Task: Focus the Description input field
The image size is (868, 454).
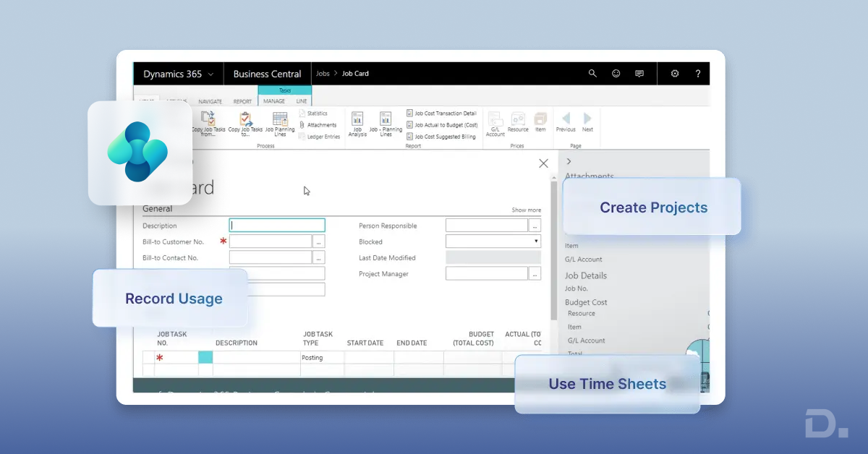Action: (x=277, y=226)
